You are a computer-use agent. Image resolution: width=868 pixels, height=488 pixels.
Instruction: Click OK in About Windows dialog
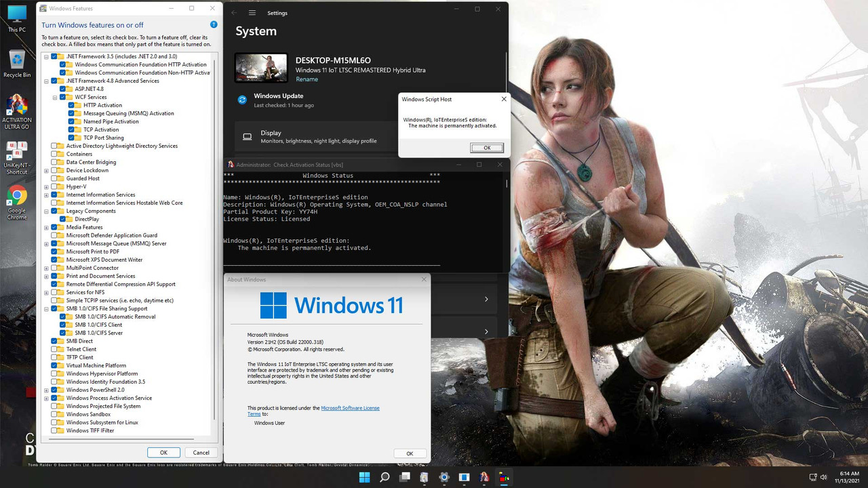coord(410,453)
